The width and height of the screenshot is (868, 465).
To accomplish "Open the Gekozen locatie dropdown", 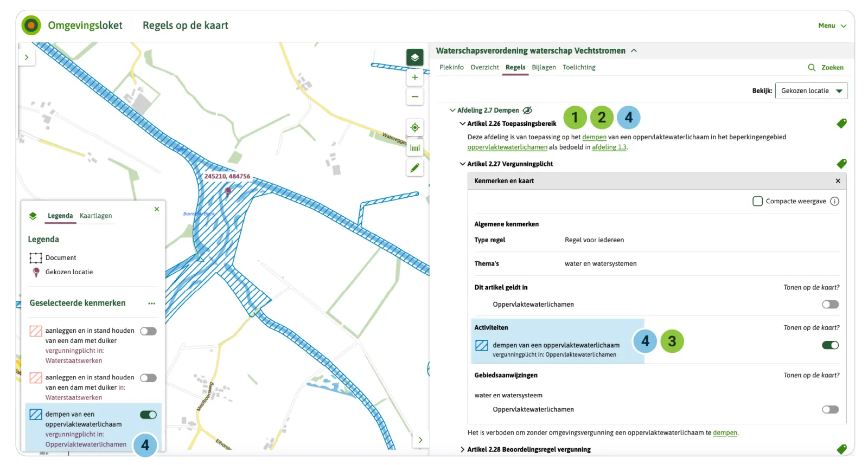I will click(x=811, y=91).
